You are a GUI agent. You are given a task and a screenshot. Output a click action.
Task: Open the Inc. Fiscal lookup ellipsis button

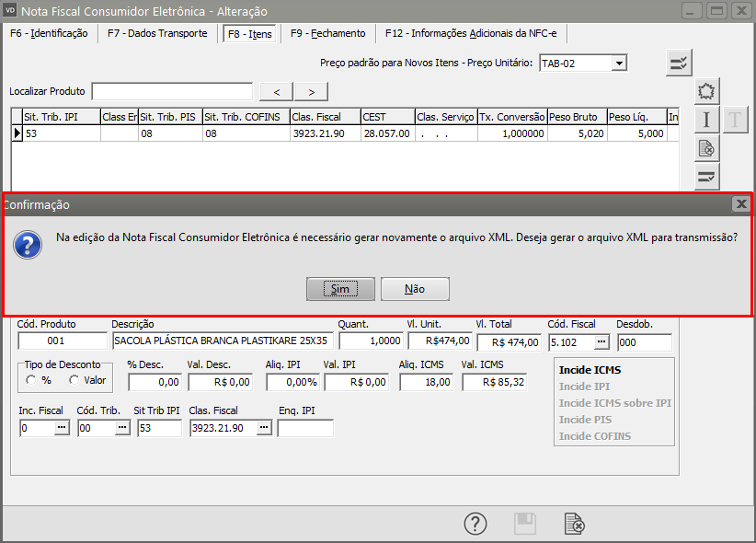[x=63, y=428]
